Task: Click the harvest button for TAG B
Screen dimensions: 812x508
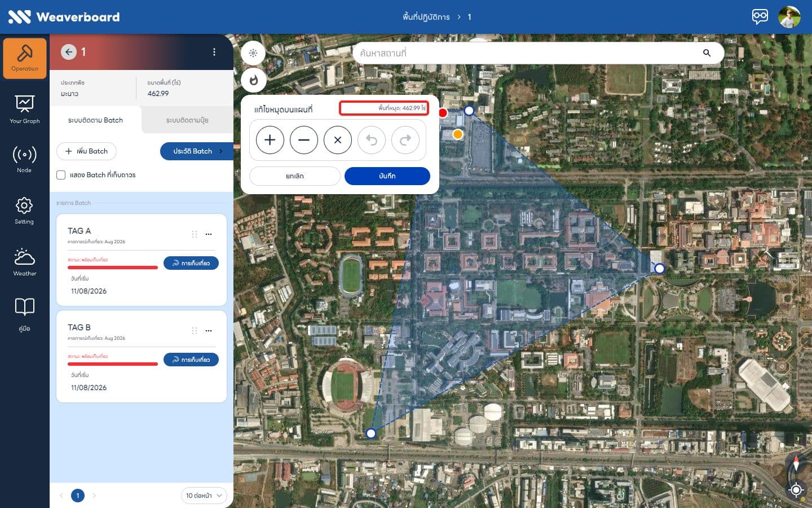Action: [191, 360]
